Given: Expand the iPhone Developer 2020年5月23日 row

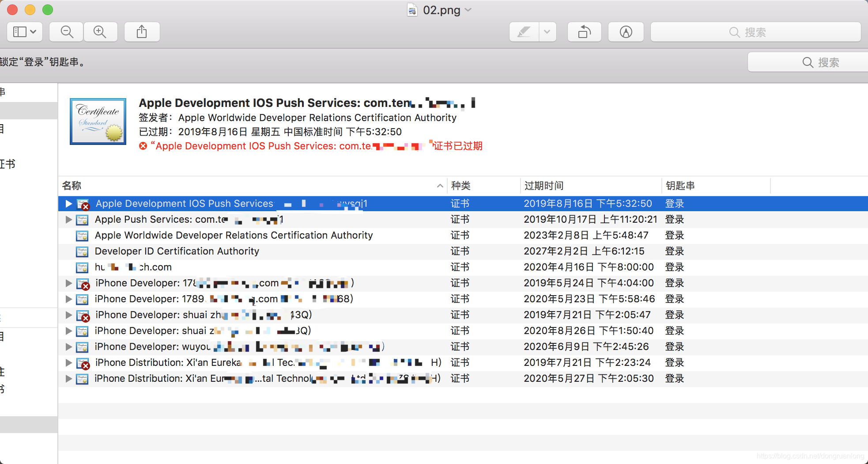Looking at the screenshot, I should pos(68,299).
